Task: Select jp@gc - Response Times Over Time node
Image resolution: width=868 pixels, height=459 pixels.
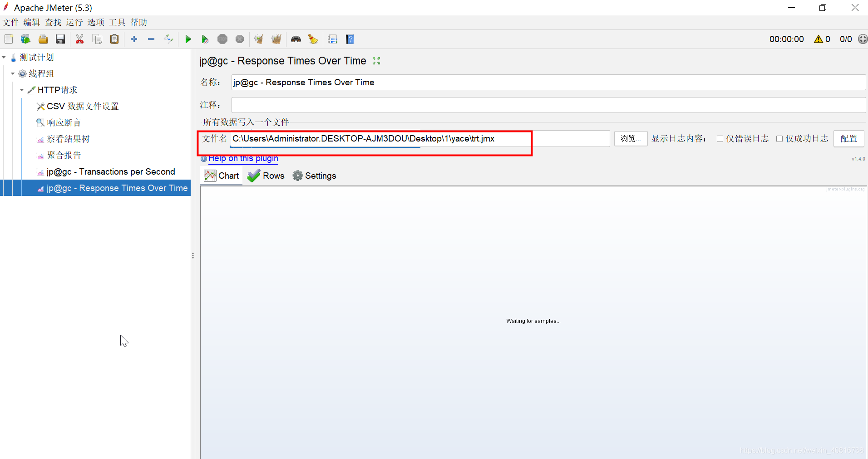Action: pos(117,188)
